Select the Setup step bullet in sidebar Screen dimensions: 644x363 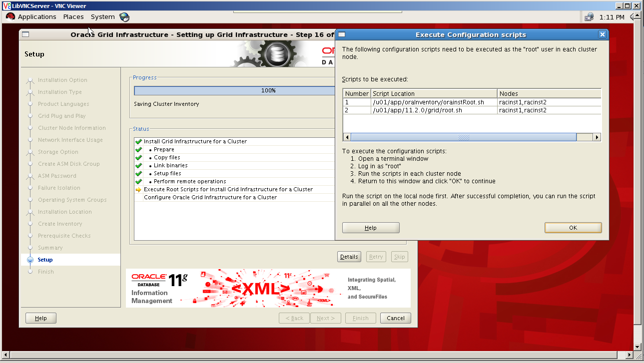pos(30,260)
